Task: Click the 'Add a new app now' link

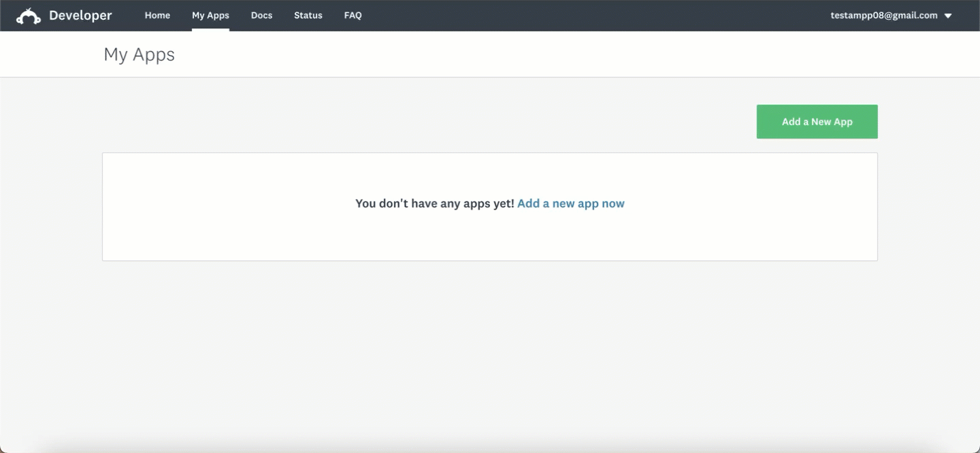Action: click(x=570, y=203)
